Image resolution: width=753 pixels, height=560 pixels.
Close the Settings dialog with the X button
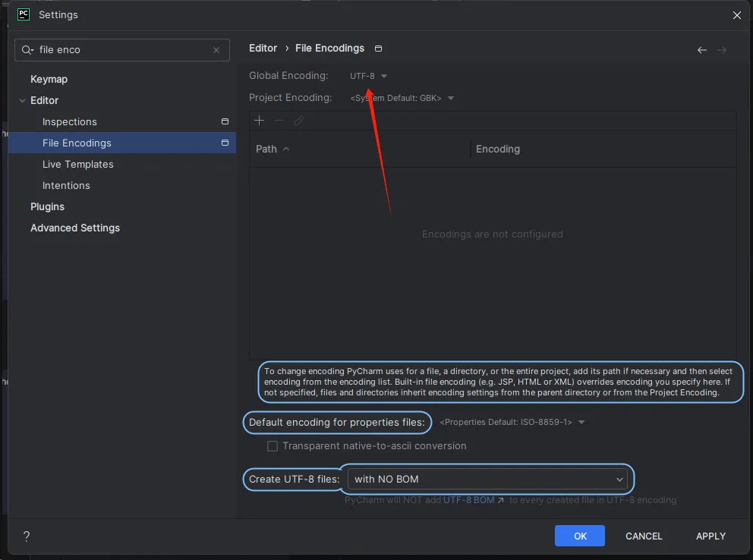(x=737, y=15)
